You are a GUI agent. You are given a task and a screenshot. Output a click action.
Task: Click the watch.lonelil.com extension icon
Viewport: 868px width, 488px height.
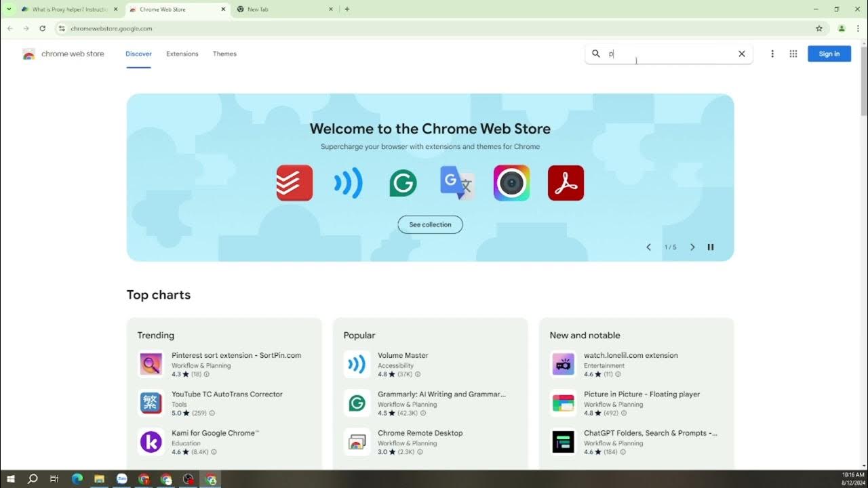click(563, 364)
